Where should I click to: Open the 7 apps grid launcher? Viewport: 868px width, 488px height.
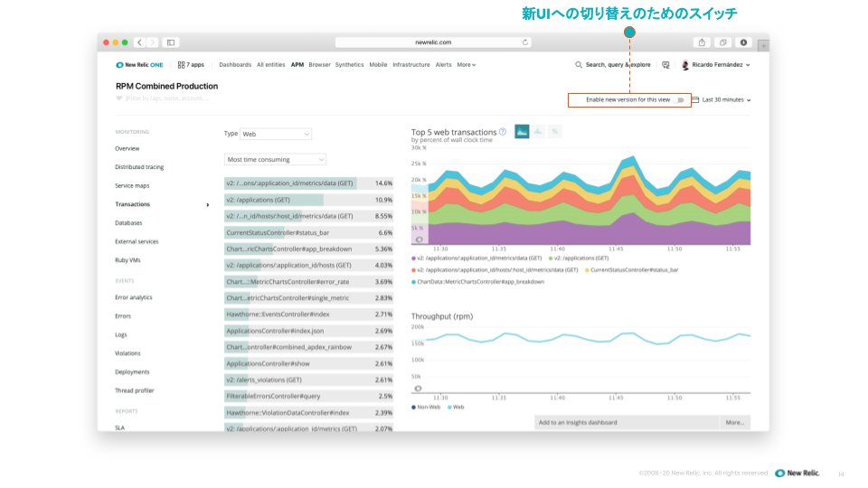pyautogui.click(x=191, y=65)
